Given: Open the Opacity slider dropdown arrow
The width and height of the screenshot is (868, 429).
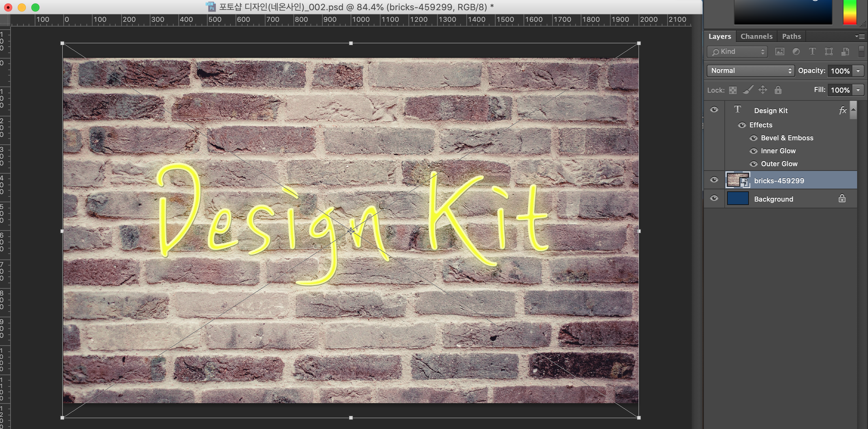Looking at the screenshot, I should point(858,71).
